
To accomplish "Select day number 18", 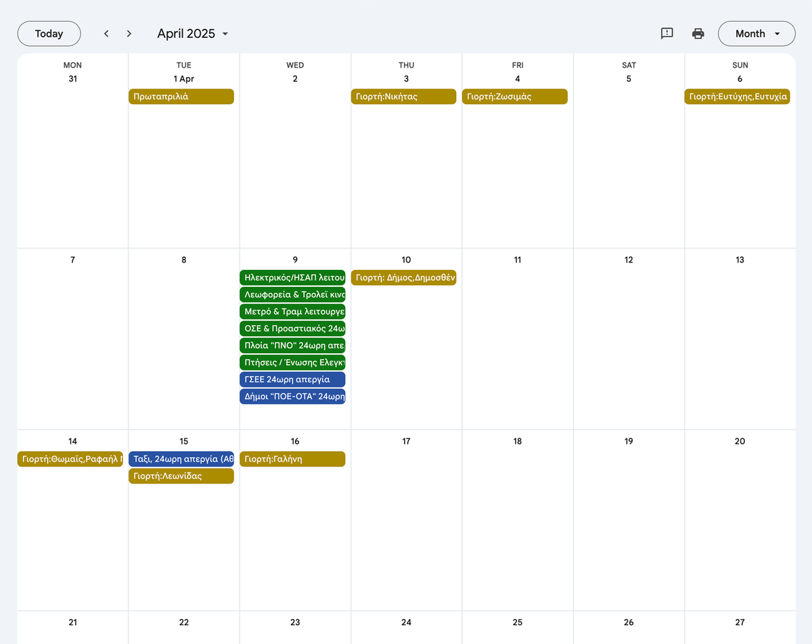I will click(518, 441).
